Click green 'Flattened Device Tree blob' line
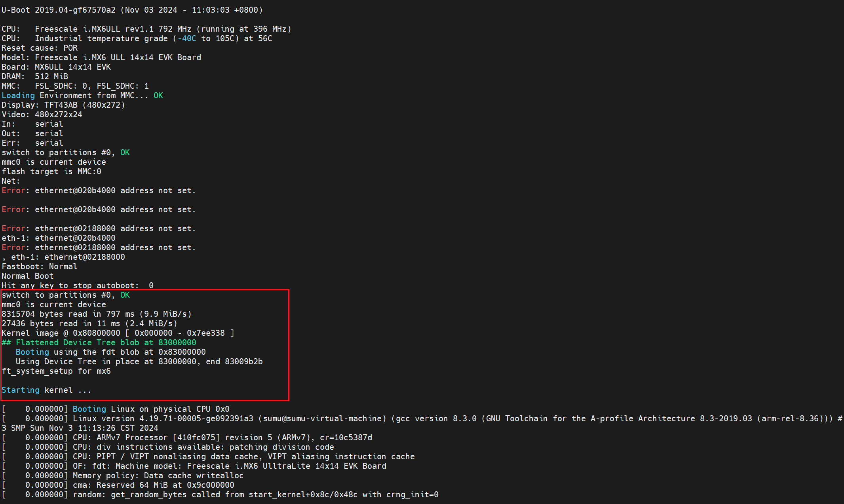The image size is (844, 504). tap(99, 342)
